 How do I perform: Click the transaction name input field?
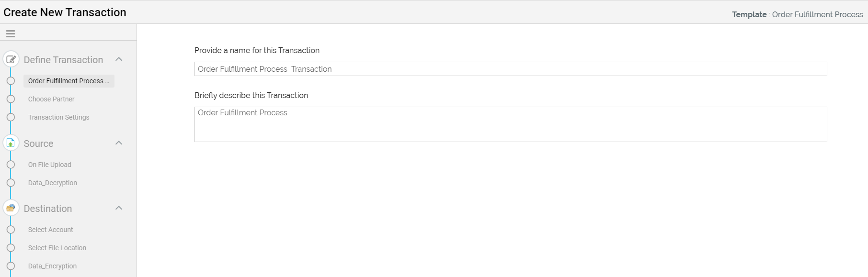coord(510,69)
